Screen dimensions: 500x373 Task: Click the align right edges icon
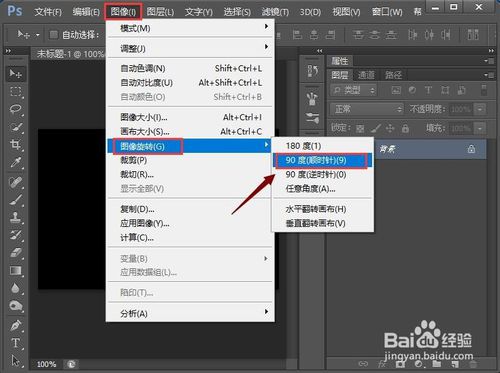[330, 34]
